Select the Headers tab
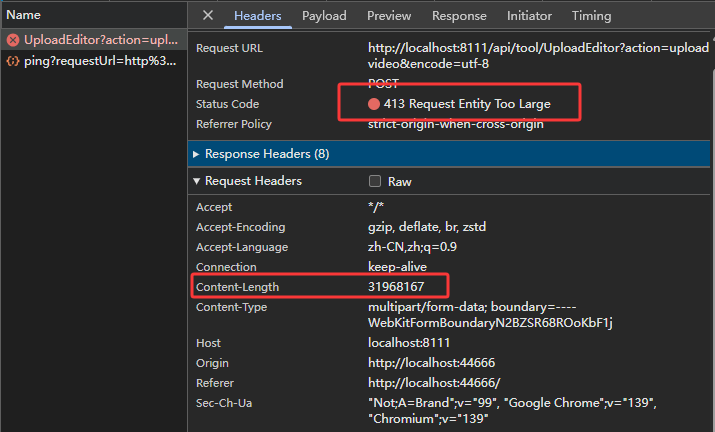Image resolution: width=715 pixels, height=432 pixels. coord(257,16)
